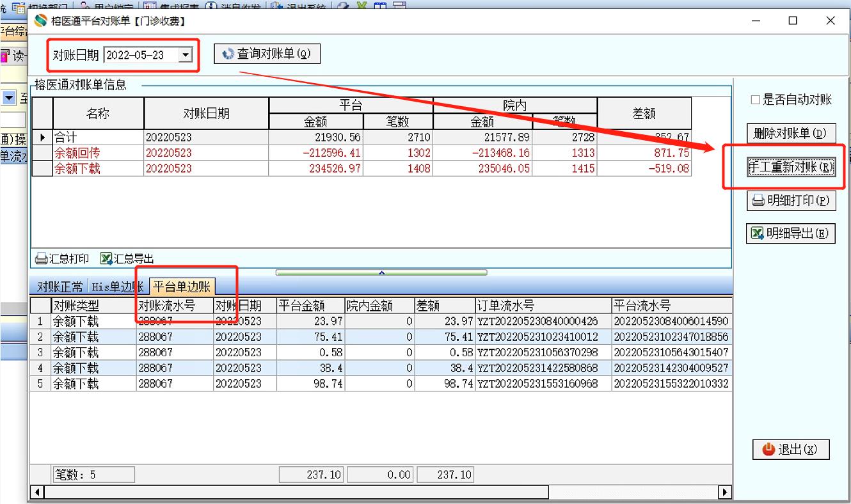Click order number YZT202205230840000426
851x504 pixels.
(543, 321)
